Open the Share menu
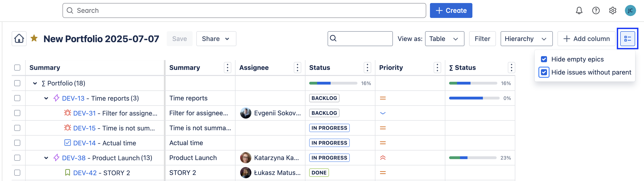 [216, 39]
